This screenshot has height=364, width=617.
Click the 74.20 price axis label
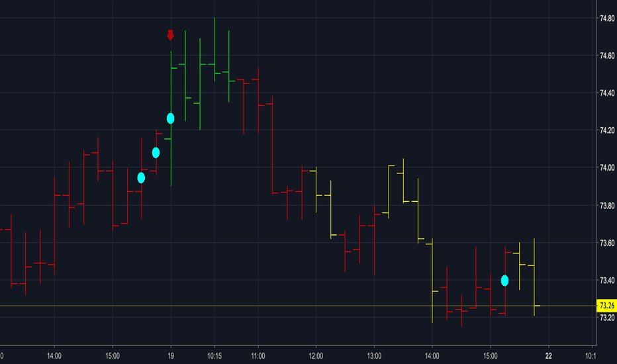pyautogui.click(x=607, y=130)
